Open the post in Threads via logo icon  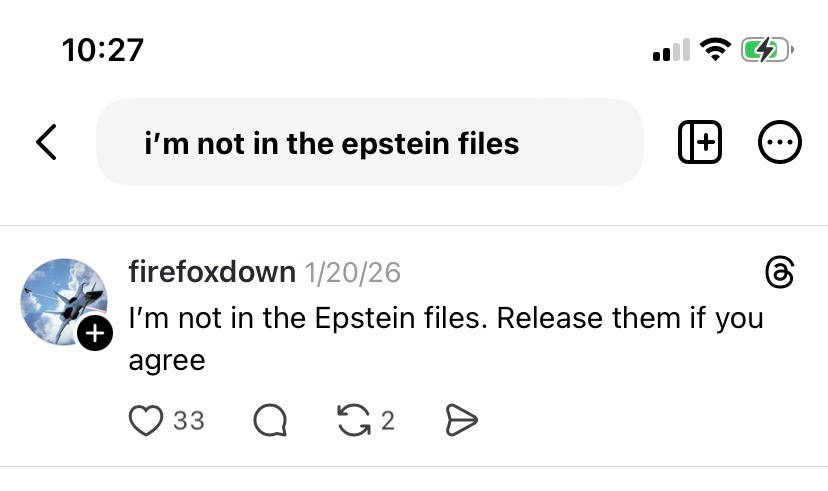(x=778, y=272)
